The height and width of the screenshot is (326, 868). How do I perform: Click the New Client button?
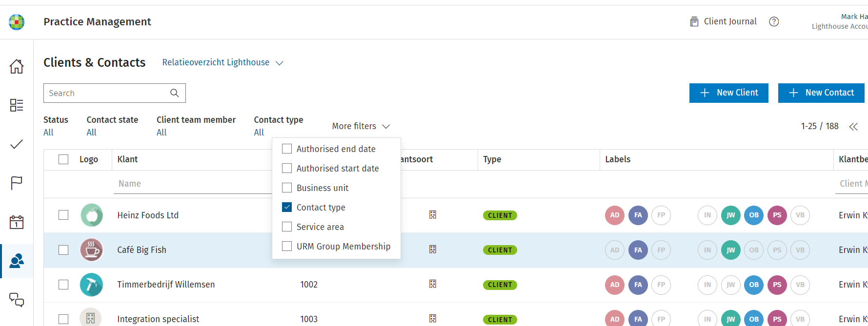pyautogui.click(x=728, y=93)
